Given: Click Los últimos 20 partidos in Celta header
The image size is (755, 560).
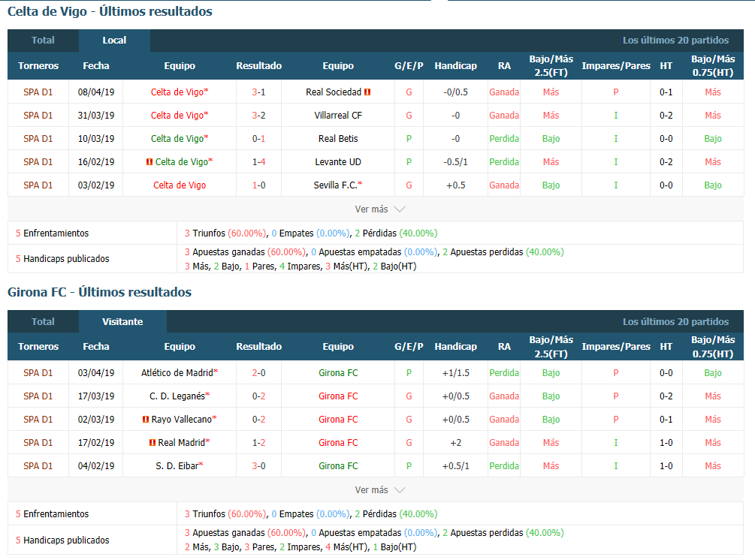Looking at the screenshot, I should point(675,41).
